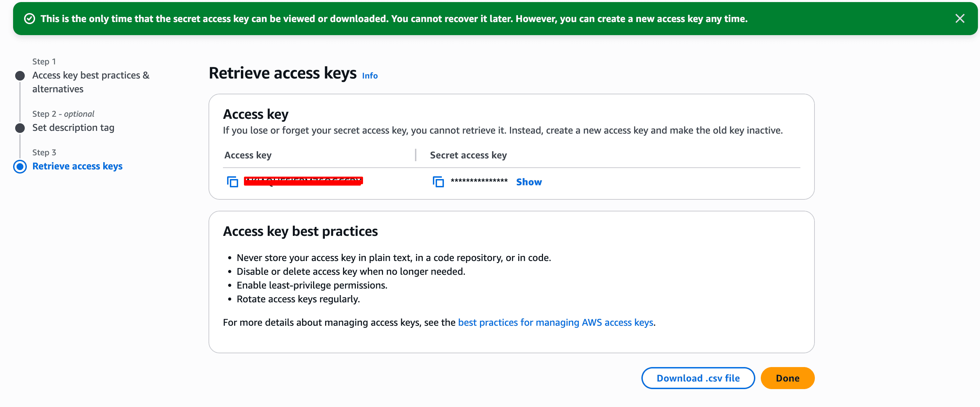Click the 'Access key' column header
Screen dimensions: 980x407
tap(248, 155)
